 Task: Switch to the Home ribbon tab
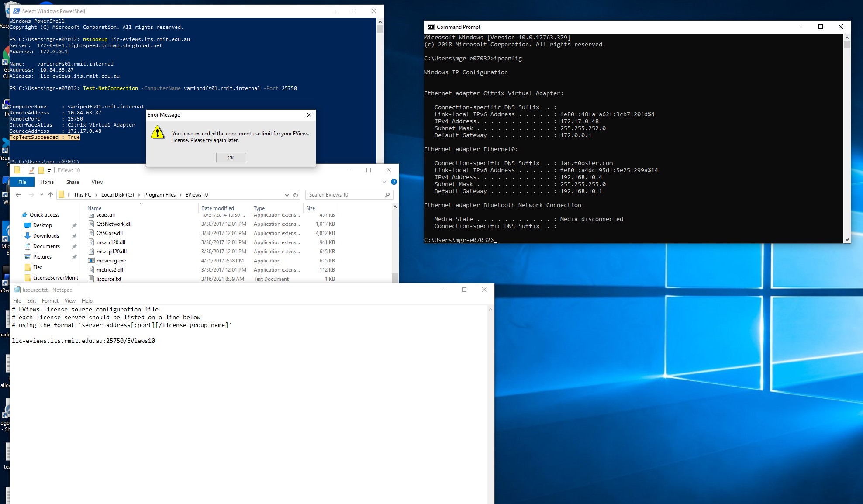47,182
